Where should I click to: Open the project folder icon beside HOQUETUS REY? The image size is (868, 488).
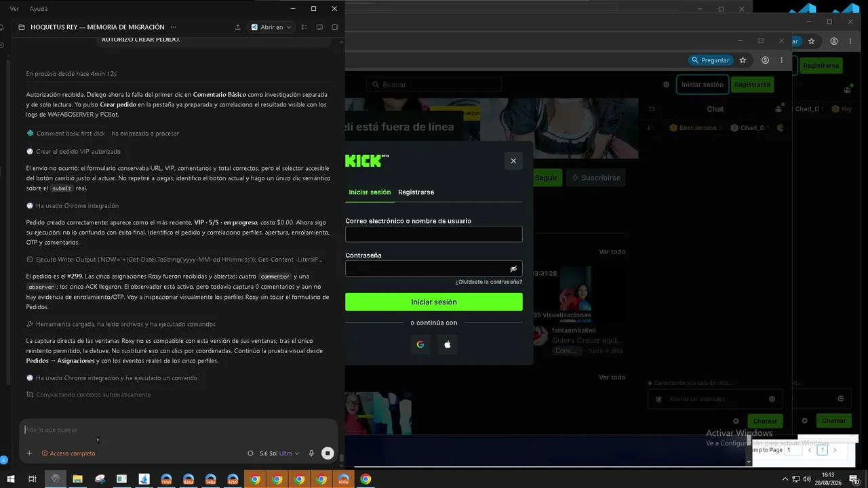22,27
